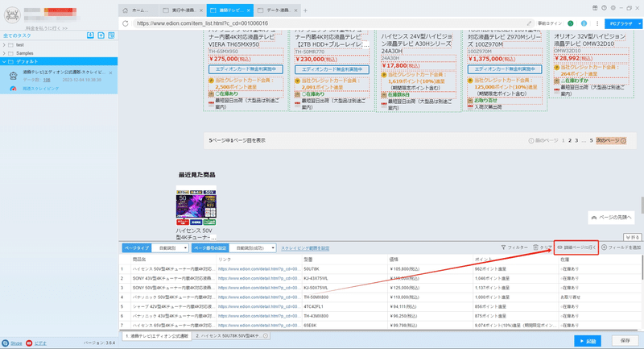Click the 高速スクレイピング label
The image size is (644, 349).
(x=41, y=89)
